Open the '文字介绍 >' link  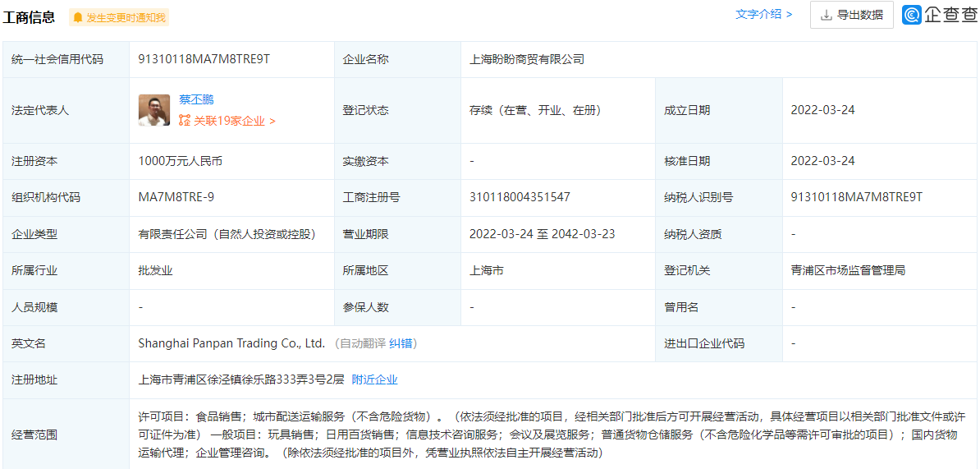[764, 15]
